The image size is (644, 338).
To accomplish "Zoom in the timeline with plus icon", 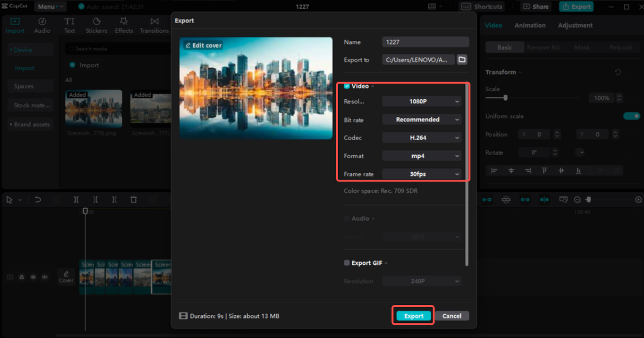I will [x=638, y=200].
